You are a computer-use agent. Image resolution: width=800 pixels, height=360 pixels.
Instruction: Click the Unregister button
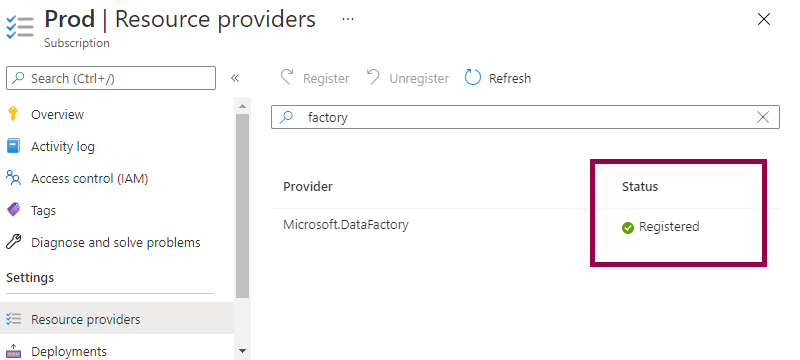click(408, 79)
